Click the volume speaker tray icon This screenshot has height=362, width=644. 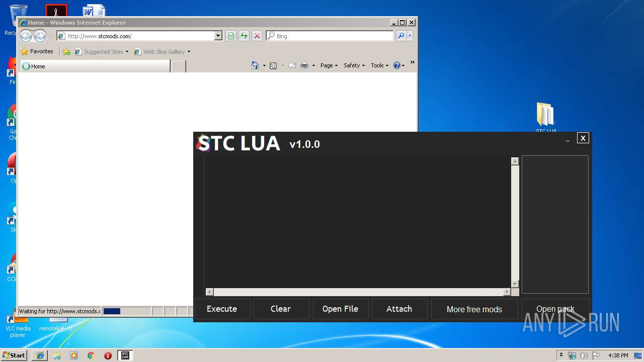click(584, 355)
